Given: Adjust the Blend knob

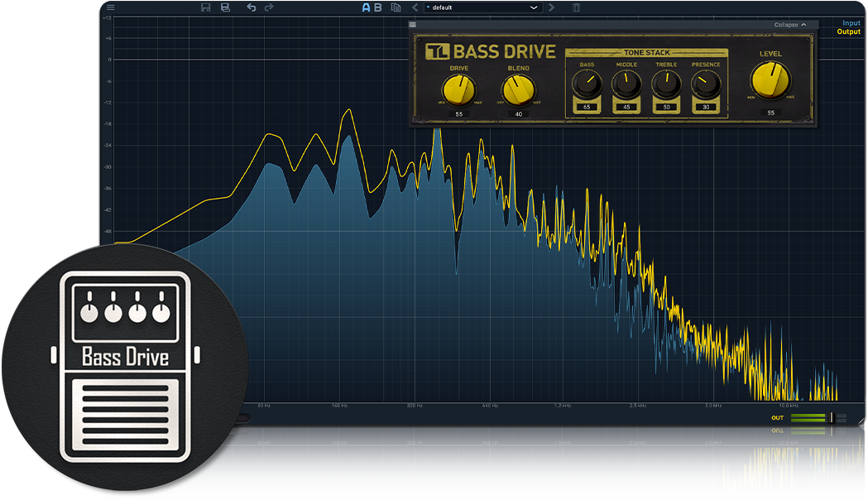Looking at the screenshot, I should [519, 89].
